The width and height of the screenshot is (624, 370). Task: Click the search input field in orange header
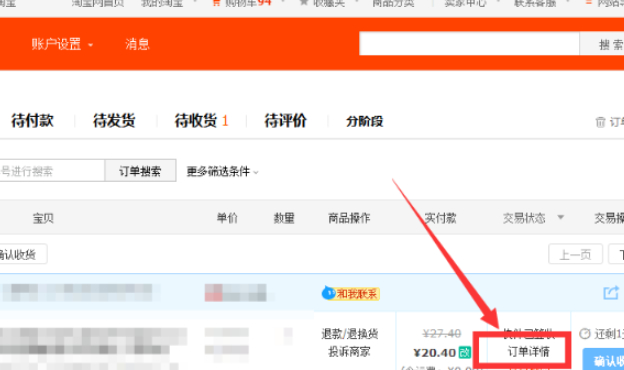469,43
